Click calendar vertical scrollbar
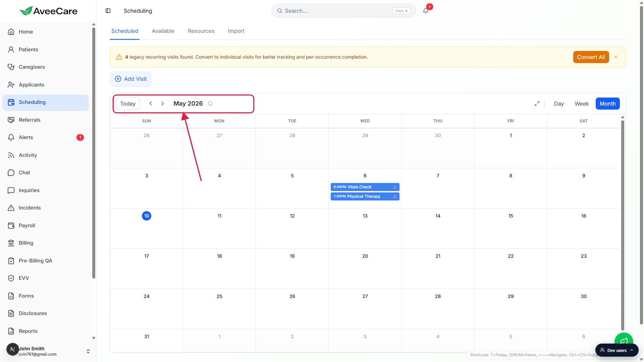The image size is (644, 362). (x=623, y=225)
